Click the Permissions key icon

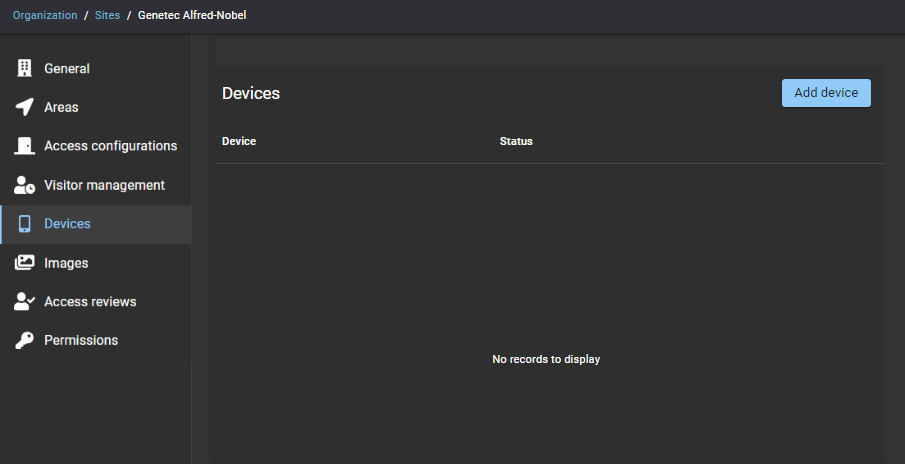pyautogui.click(x=25, y=341)
